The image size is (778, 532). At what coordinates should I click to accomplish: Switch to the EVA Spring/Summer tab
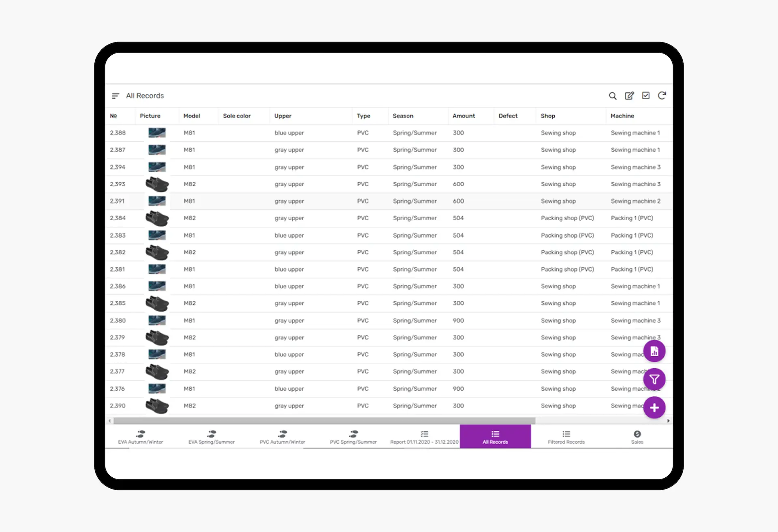point(211,436)
